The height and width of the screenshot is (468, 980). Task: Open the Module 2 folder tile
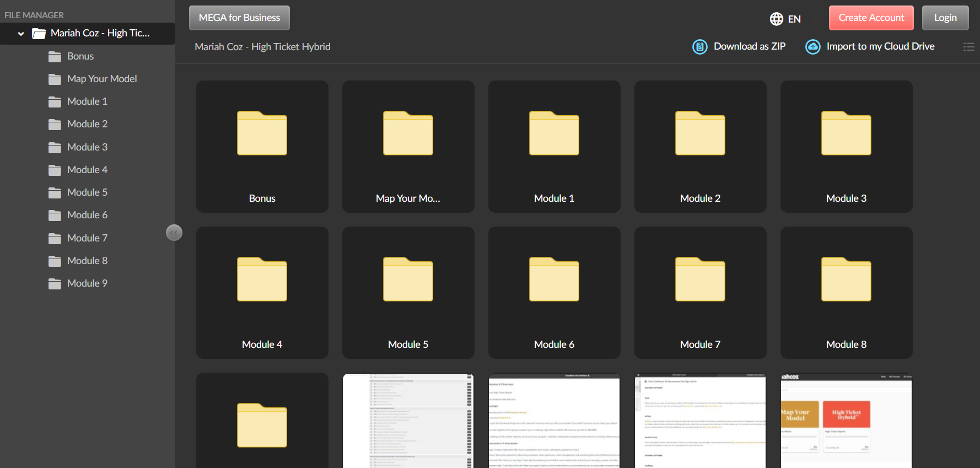(701, 147)
